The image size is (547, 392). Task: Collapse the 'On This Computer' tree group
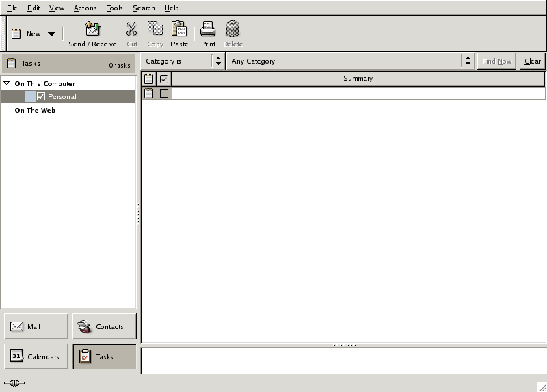point(7,83)
